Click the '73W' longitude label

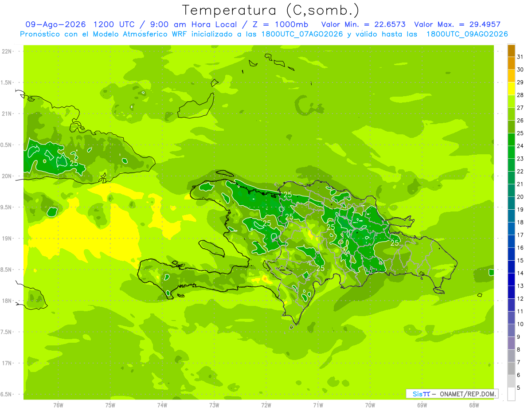coord(214,405)
